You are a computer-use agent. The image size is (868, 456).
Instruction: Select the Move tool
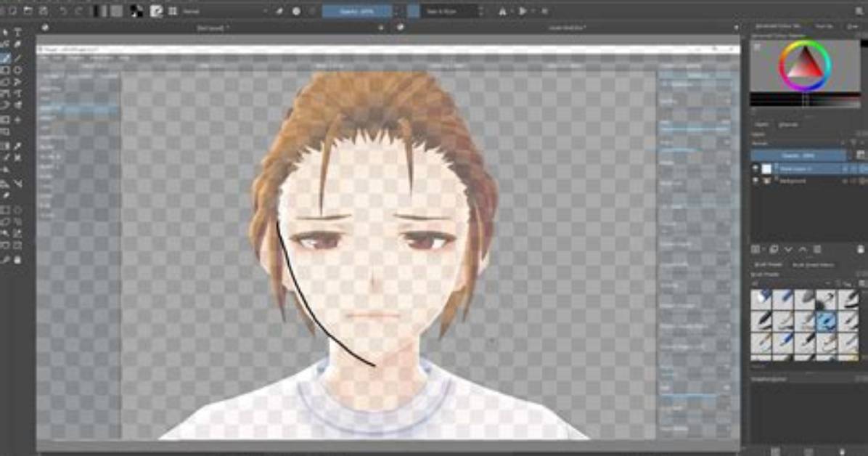[x=17, y=120]
